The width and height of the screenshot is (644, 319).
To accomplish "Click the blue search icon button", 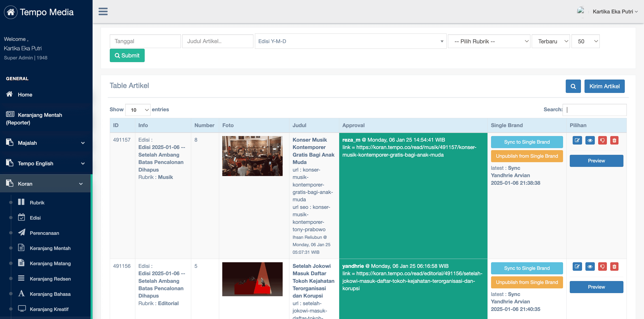I will 573,86.
